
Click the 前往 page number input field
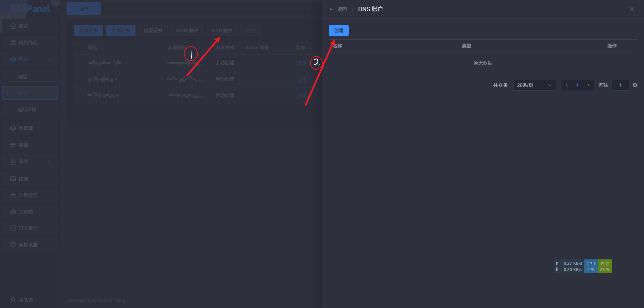click(620, 85)
